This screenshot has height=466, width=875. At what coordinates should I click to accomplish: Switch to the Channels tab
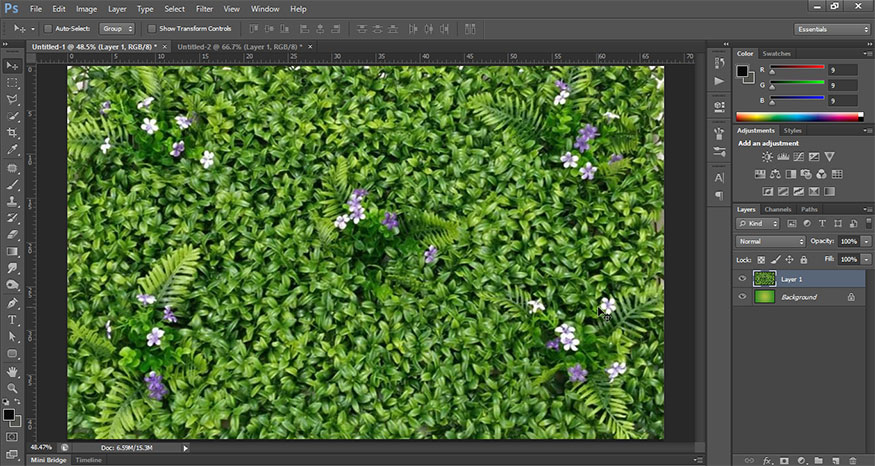pyautogui.click(x=778, y=209)
